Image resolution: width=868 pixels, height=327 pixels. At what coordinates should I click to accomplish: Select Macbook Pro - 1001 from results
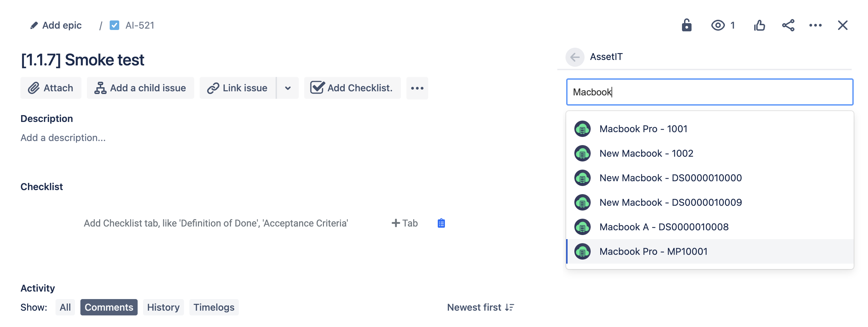click(x=643, y=129)
